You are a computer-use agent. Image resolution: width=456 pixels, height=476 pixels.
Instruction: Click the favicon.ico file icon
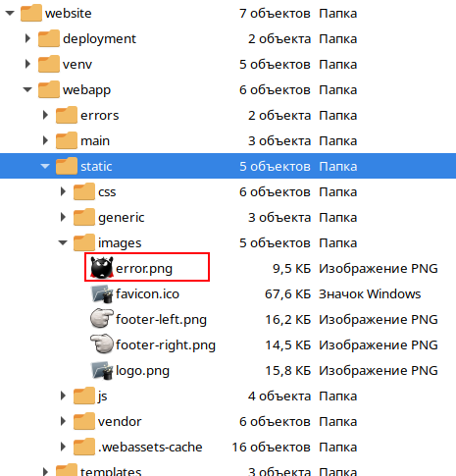point(102,293)
